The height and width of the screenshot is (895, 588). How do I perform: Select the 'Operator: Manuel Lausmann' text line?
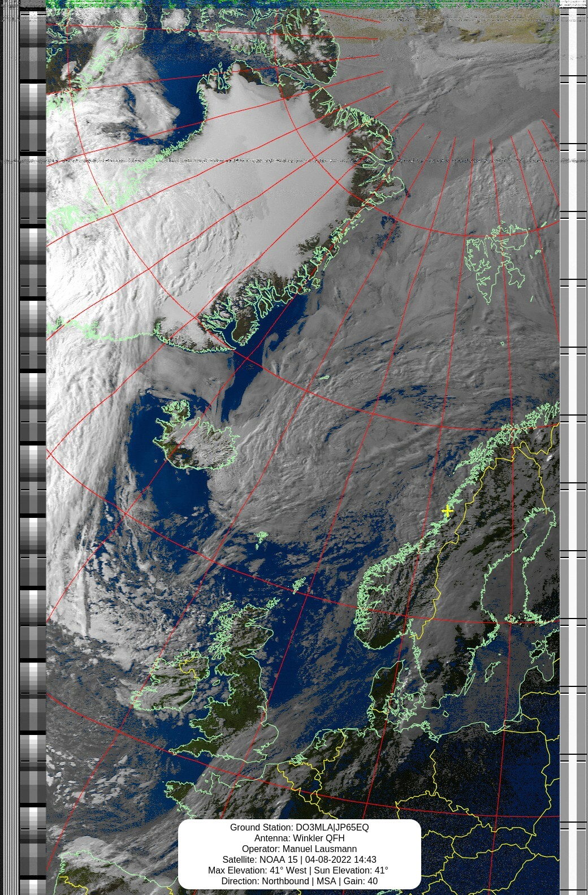tap(299, 849)
